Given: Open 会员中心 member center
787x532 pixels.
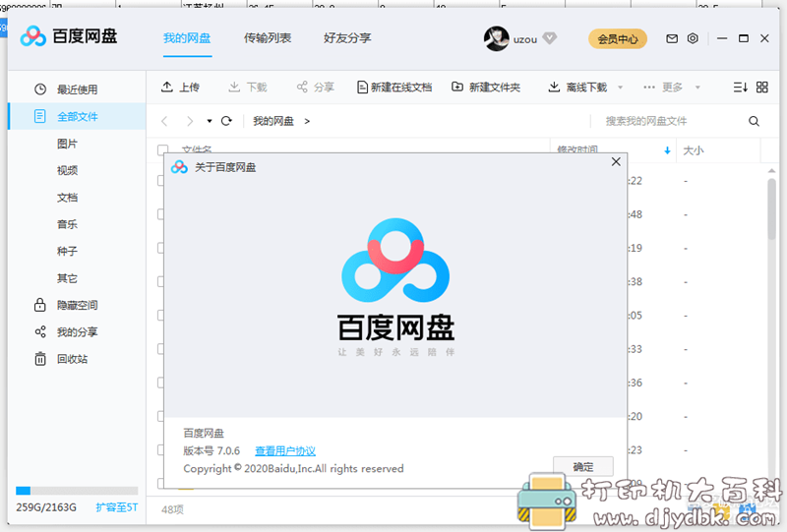Looking at the screenshot, I should [618, 38].
